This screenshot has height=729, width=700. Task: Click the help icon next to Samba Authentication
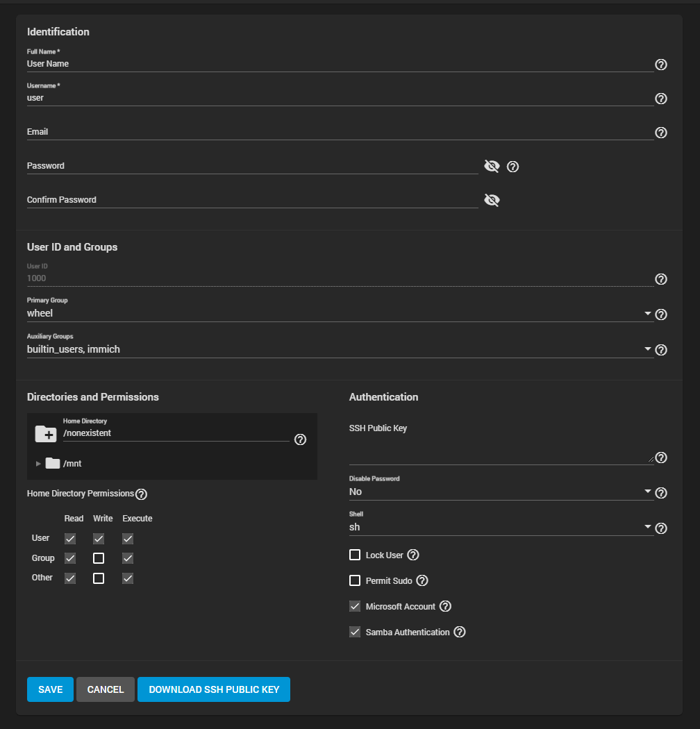click(459, 632)
